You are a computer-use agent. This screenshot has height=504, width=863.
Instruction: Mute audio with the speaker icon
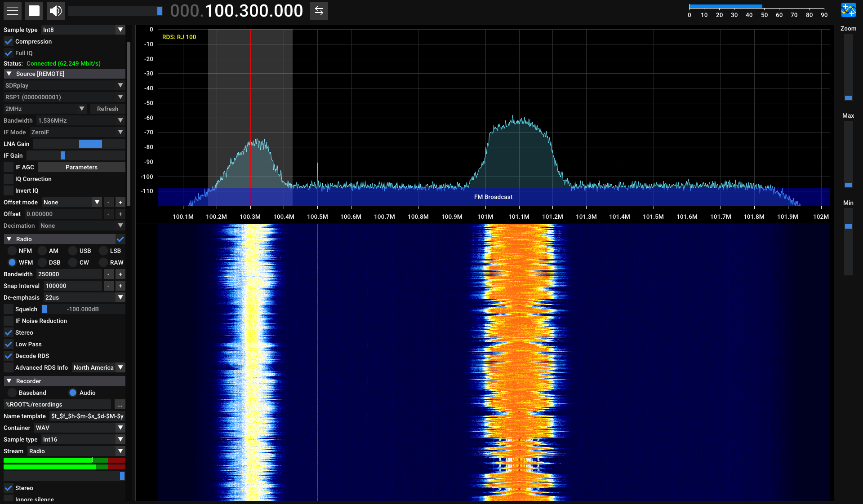56,11
